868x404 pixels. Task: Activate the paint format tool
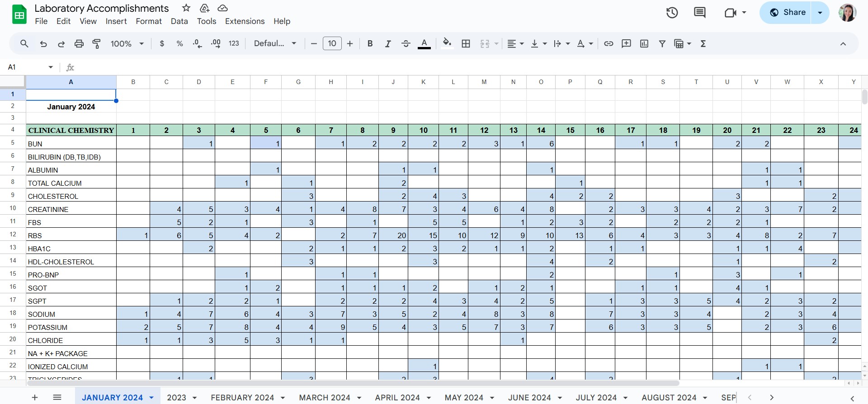click(97, 44)
